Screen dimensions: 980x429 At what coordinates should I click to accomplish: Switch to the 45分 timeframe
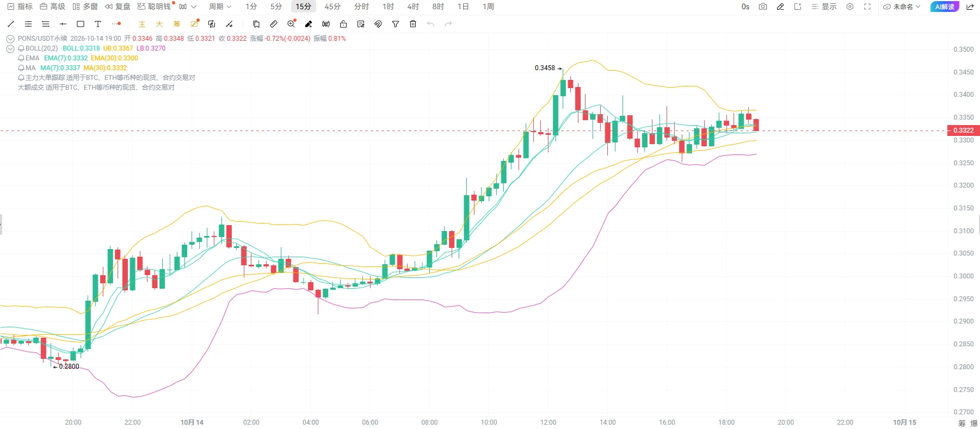coord(332,7)
